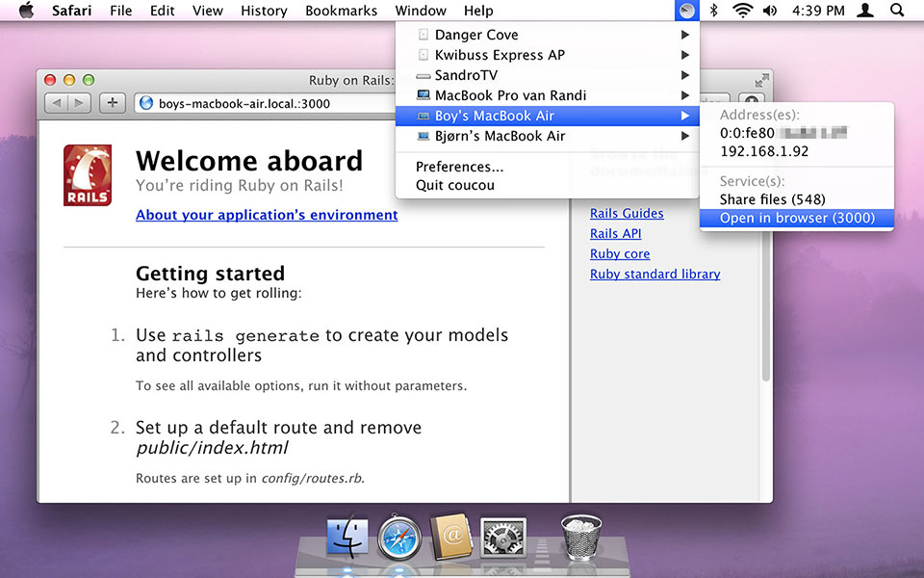Click the page vertical scrollbar
924x578 pixels.
[x=765, y=306]
